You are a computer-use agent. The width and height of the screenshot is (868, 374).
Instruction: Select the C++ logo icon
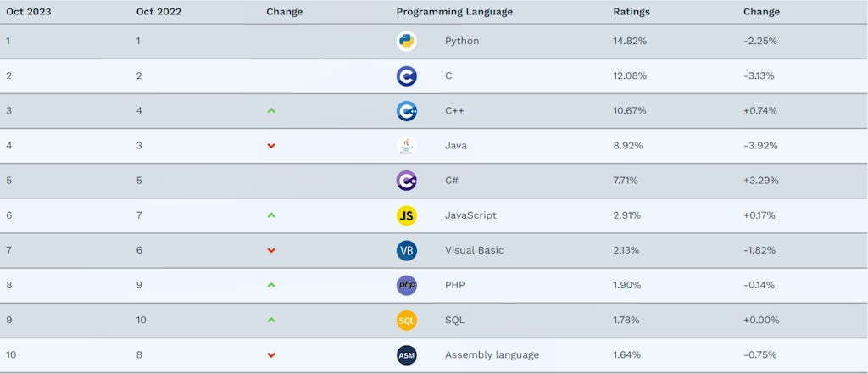(406, 111)
